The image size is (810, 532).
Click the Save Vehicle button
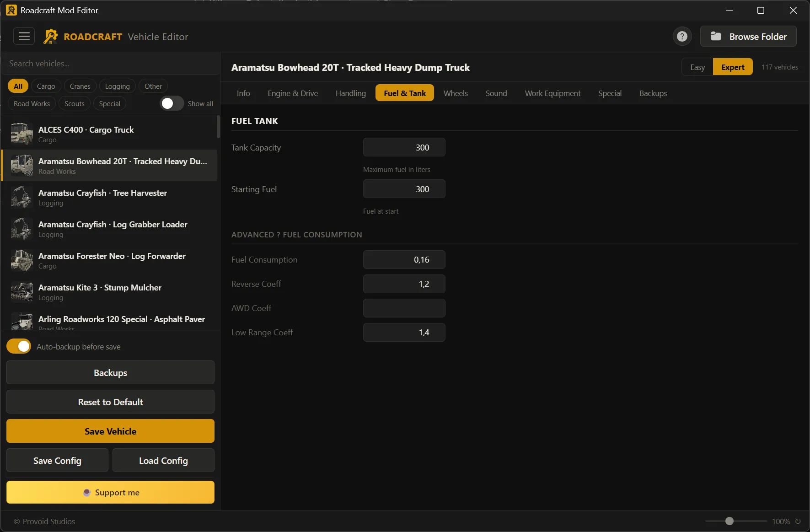[x=110, y=431]
